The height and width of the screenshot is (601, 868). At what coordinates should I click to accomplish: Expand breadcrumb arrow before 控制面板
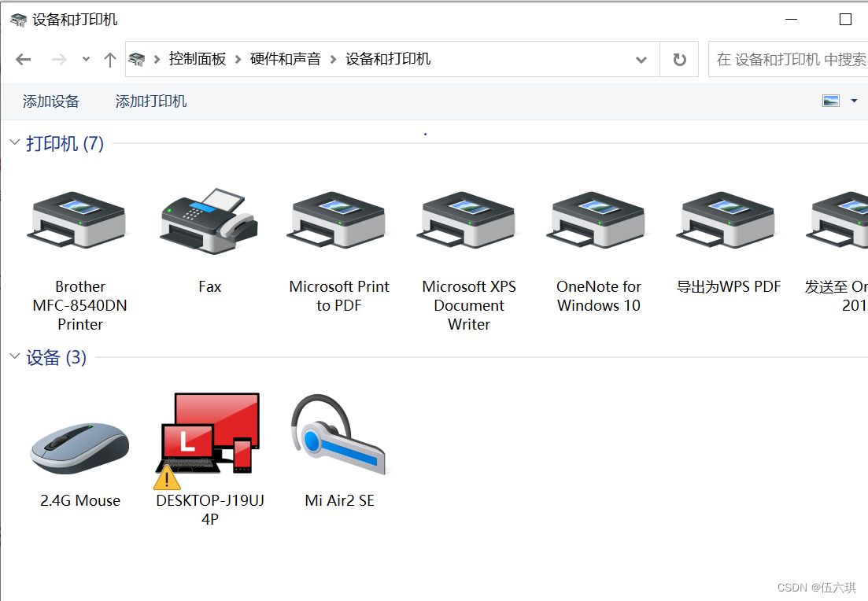[x=157, y=59]
